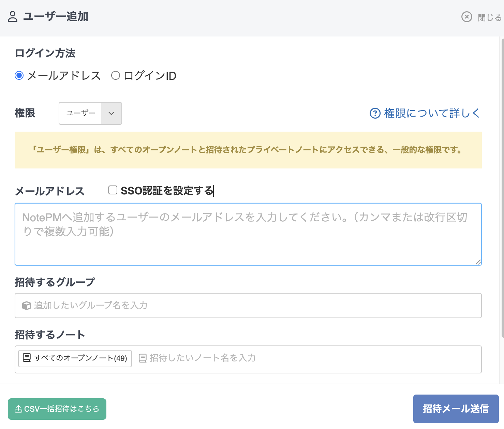Viewport: 504px width, 429px height.
Task: Click the email textarea resize handle
Action: 478,262
